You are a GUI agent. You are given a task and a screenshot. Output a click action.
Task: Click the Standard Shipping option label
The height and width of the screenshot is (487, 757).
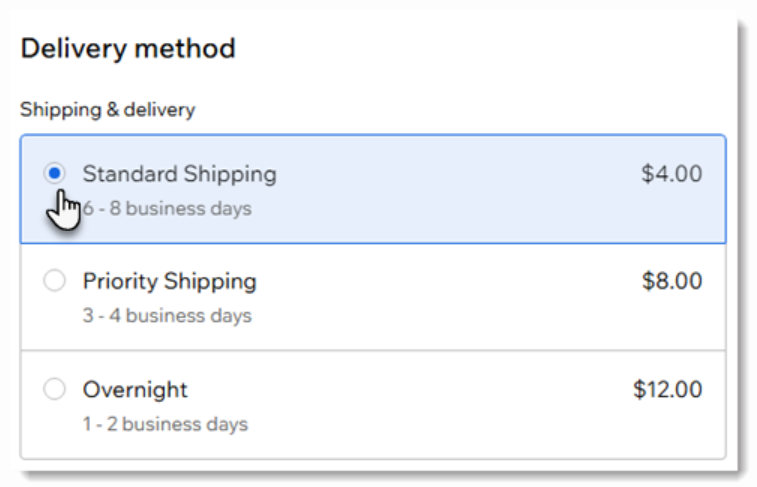(179, 174)
